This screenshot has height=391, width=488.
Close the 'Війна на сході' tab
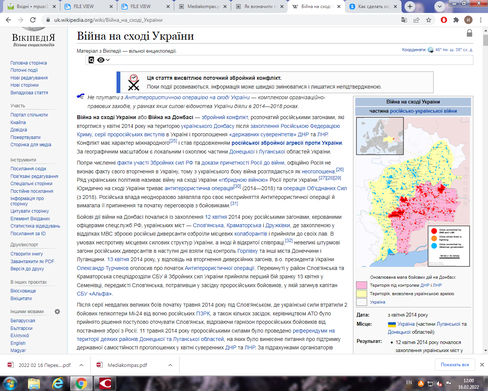tap(339, 6)
